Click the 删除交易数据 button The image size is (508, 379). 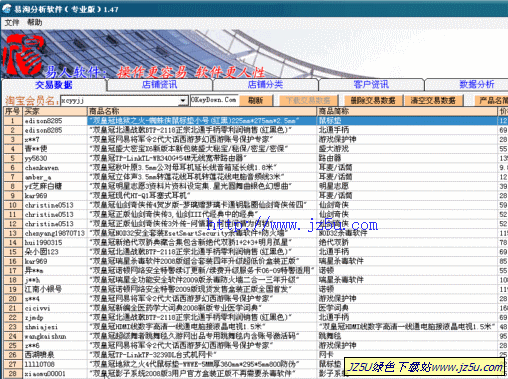(373, 101)
